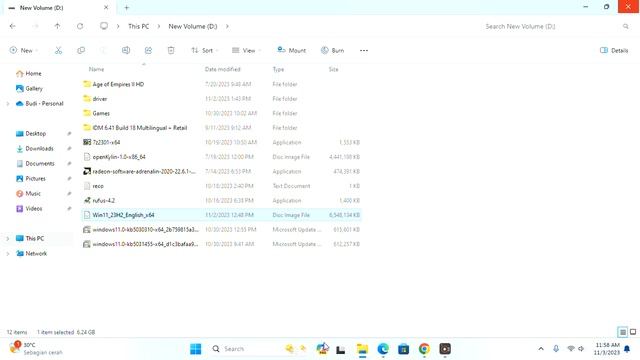Expand the This PC tree node
Screen dimensions: 640x360
[x=7, y=238]
